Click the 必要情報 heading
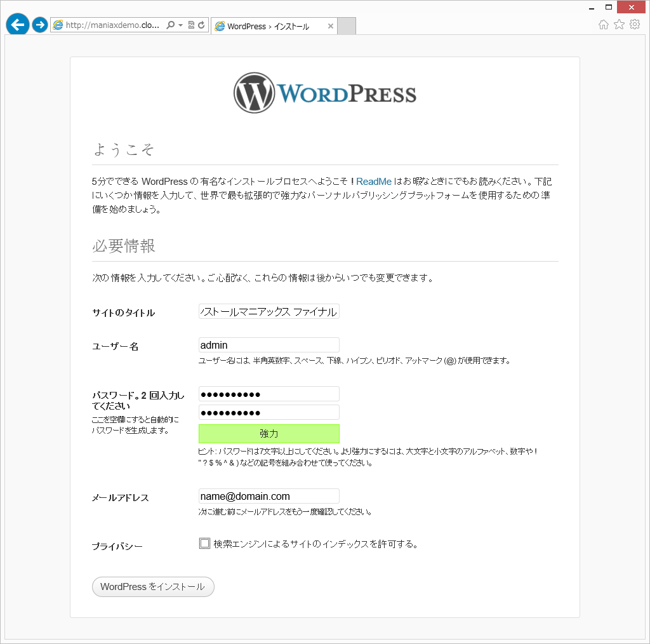The height and width of the screenshot is (644, 650). tap(124, 246)
